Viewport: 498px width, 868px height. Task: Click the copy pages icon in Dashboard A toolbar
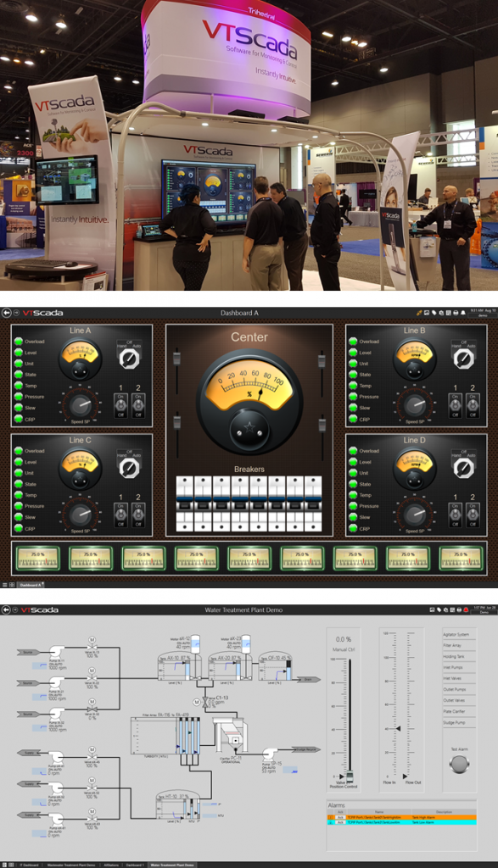(x=441, y=313)
